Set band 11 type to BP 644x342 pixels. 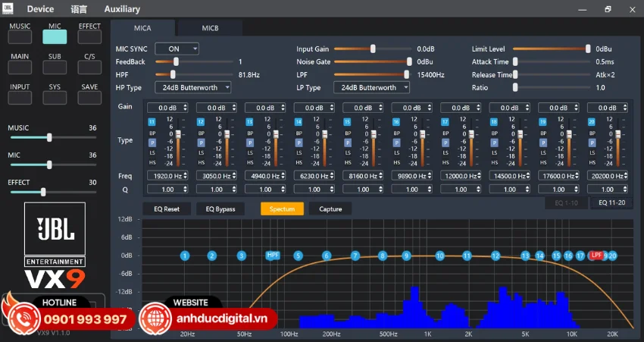coord(152,133)
